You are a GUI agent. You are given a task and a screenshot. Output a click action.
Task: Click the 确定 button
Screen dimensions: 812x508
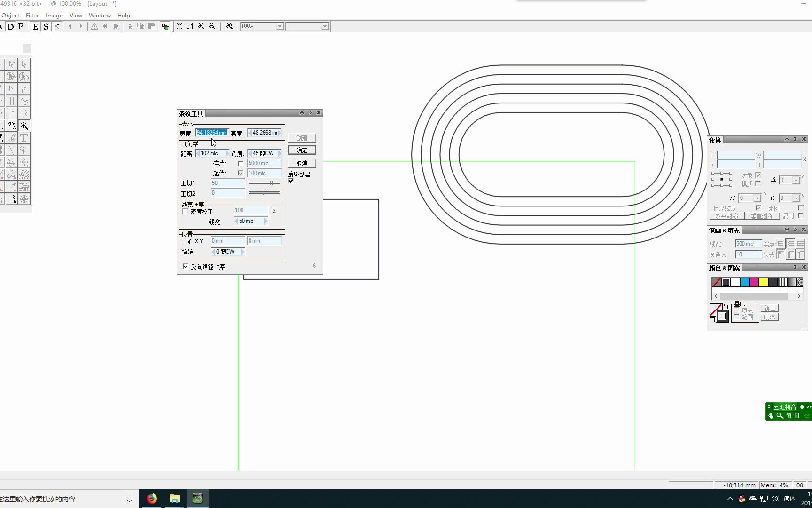point(302,151)
